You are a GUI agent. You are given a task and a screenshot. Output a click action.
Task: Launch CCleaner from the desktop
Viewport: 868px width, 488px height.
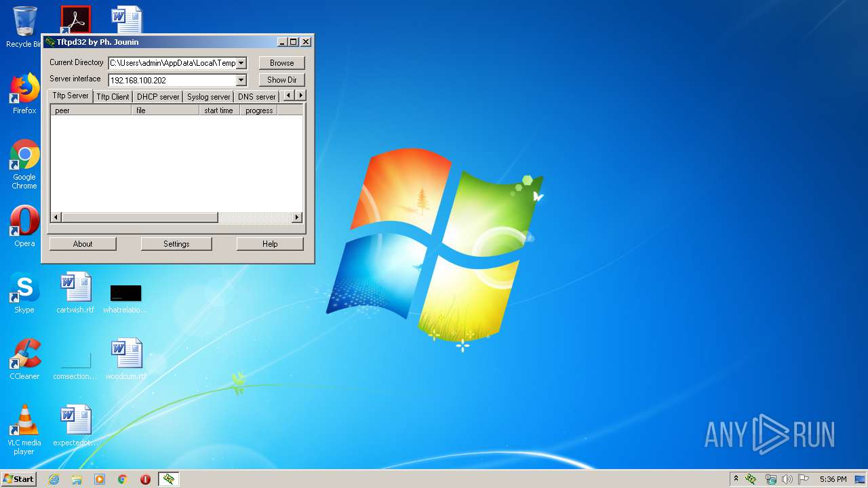(24, 359)
